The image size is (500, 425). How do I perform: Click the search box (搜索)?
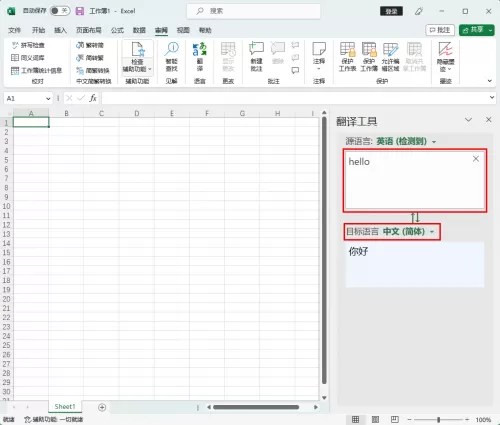coord(254,11)
